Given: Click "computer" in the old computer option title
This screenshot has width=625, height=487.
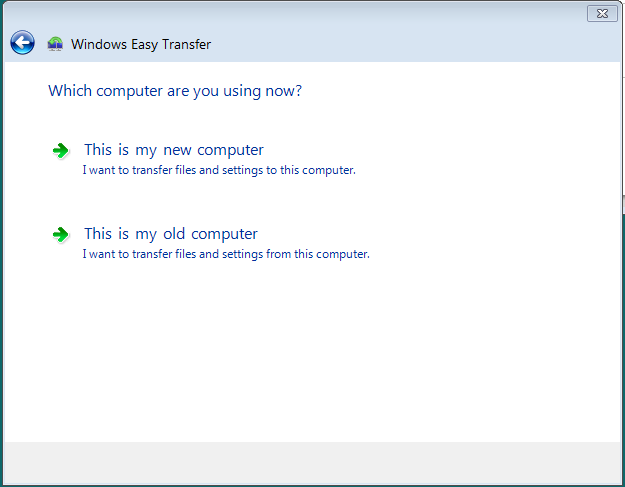Looking at the screenshot, I should point(224,234).
